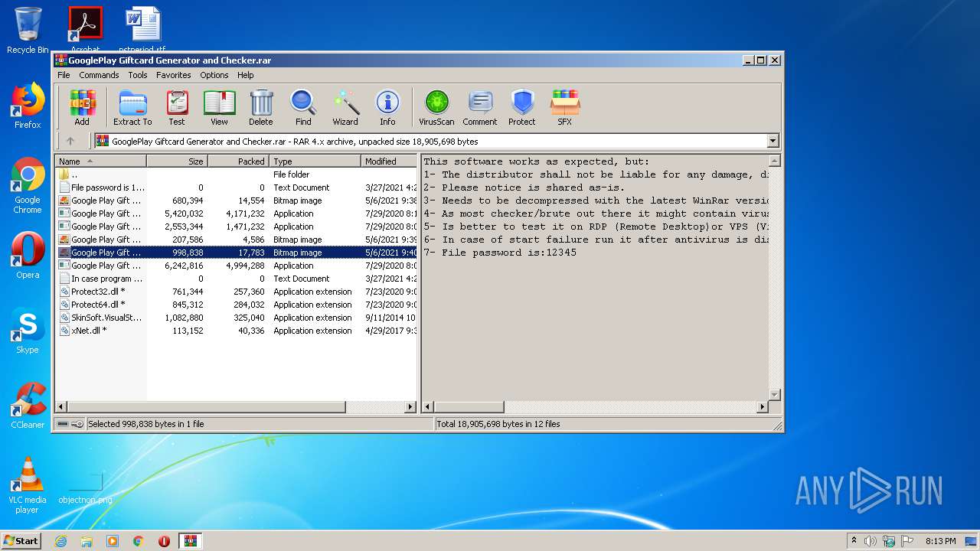The image size is (980, 551).
Task: Open Skype desktop shortcut
Action: pos(28,330)
